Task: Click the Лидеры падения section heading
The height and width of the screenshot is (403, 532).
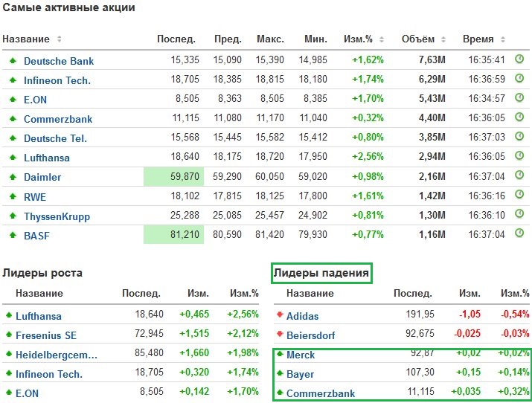Action: coord(321,273)
